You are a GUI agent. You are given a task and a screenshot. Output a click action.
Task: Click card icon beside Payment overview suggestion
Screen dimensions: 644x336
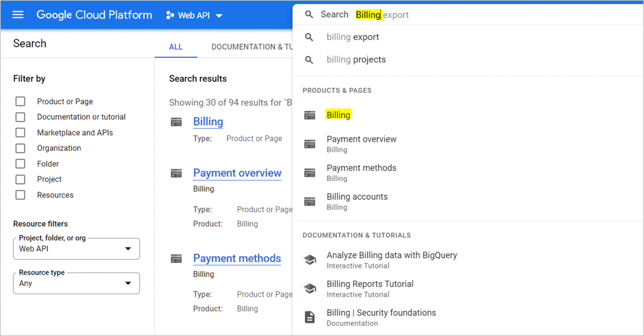pos(310,144)
